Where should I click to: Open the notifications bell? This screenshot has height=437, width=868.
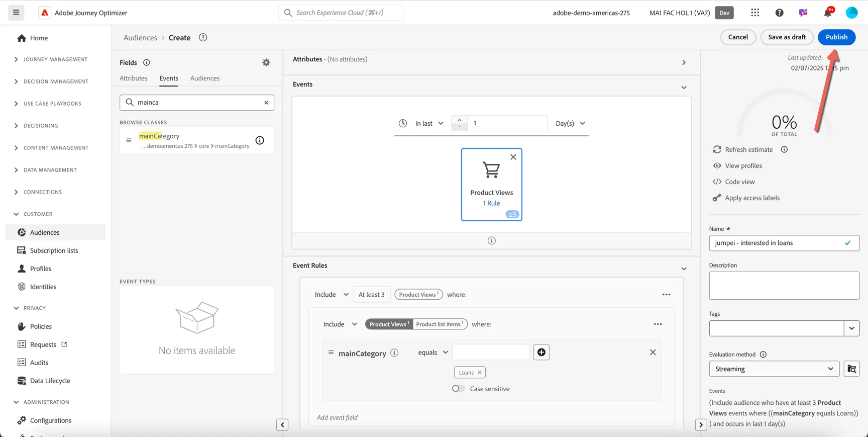[x=827, y=13]
